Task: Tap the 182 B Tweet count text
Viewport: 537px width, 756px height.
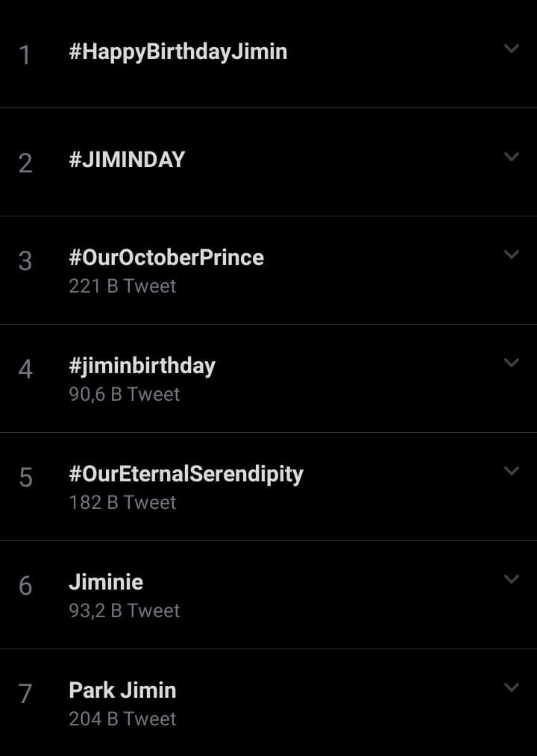Action: [x=122, y=502]
